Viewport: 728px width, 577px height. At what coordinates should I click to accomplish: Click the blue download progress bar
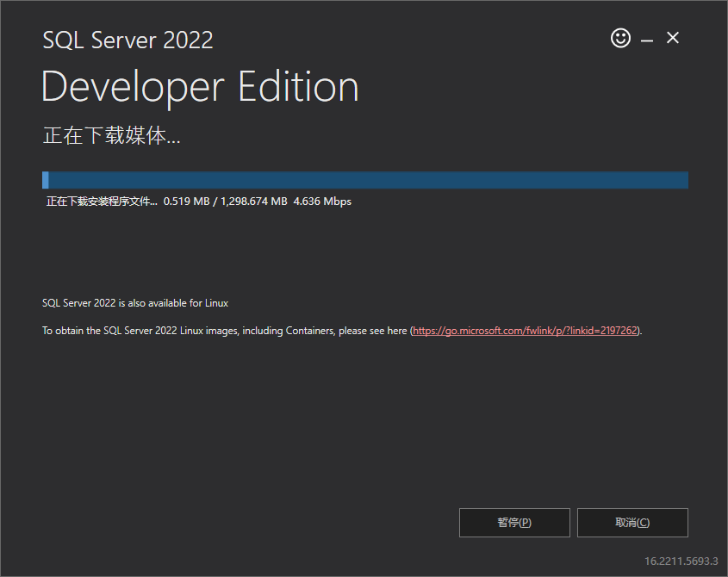364,180
